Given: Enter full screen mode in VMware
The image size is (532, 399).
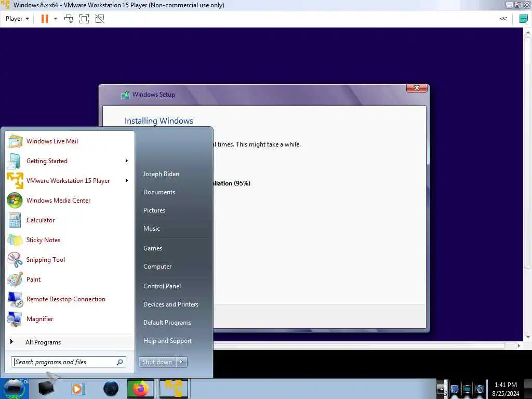Looking at the screenshot, I should 84,19.
